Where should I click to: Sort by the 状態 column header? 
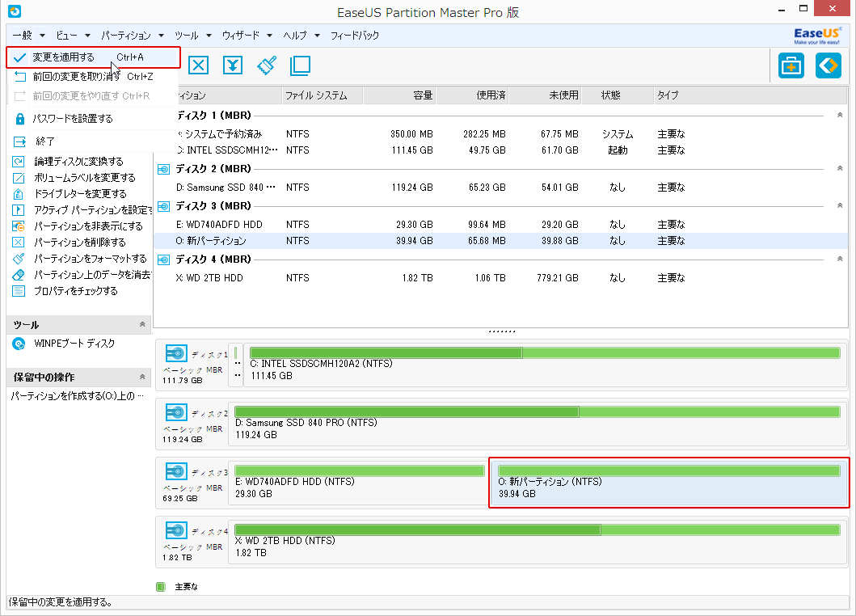(618, 95)
